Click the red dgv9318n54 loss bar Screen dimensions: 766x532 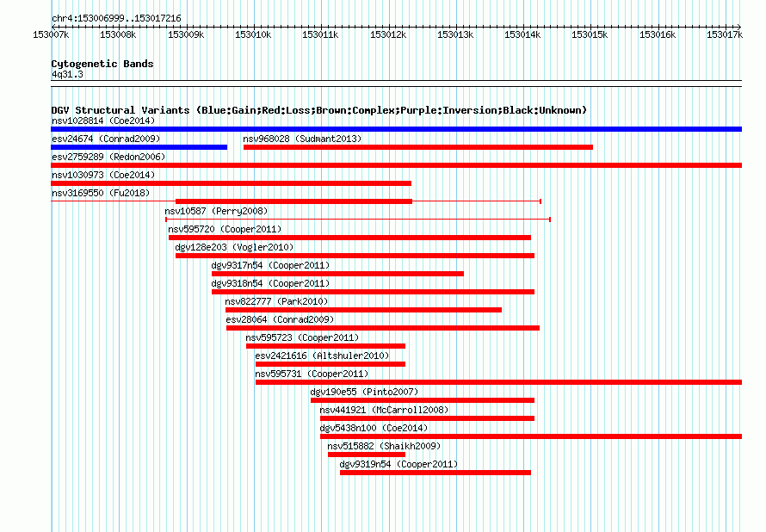click(373, 292)
